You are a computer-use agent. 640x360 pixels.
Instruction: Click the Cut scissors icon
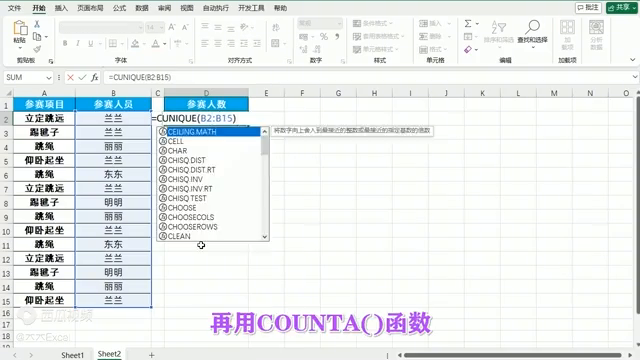37,24
